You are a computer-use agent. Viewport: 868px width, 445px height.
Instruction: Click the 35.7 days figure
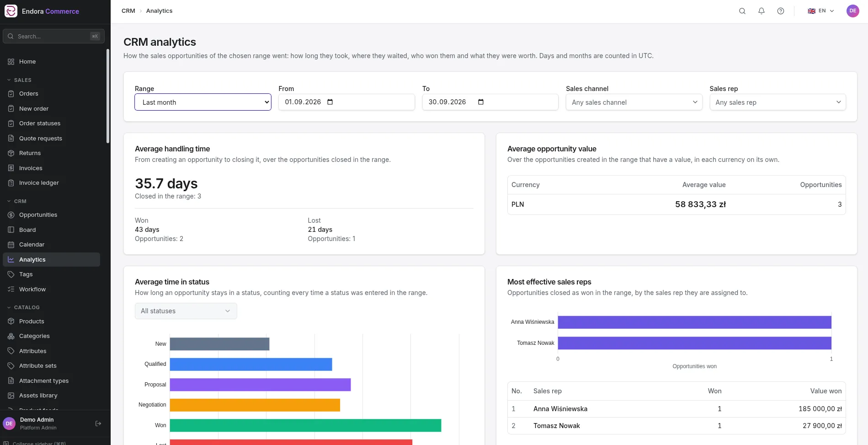coord(166,183)
